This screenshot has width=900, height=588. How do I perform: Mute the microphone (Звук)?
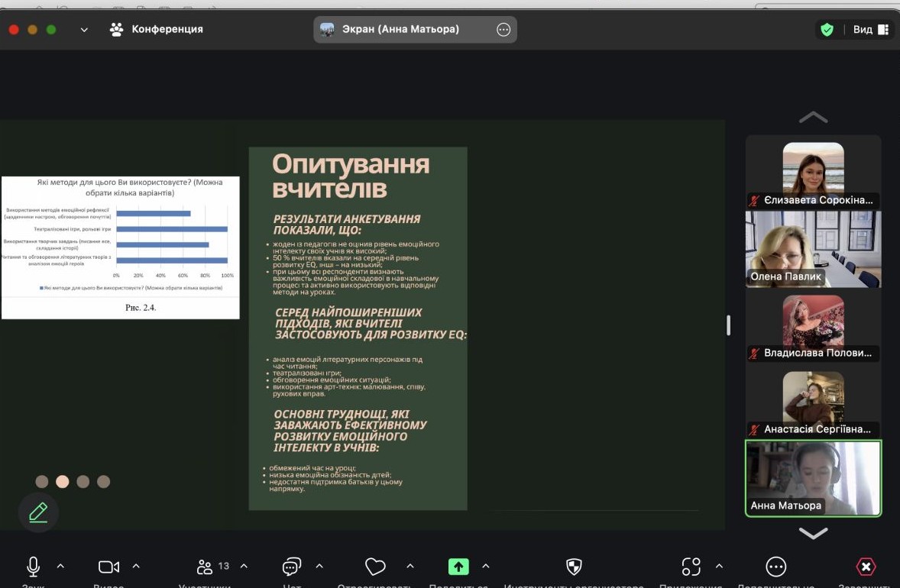[x=32, y=566]
